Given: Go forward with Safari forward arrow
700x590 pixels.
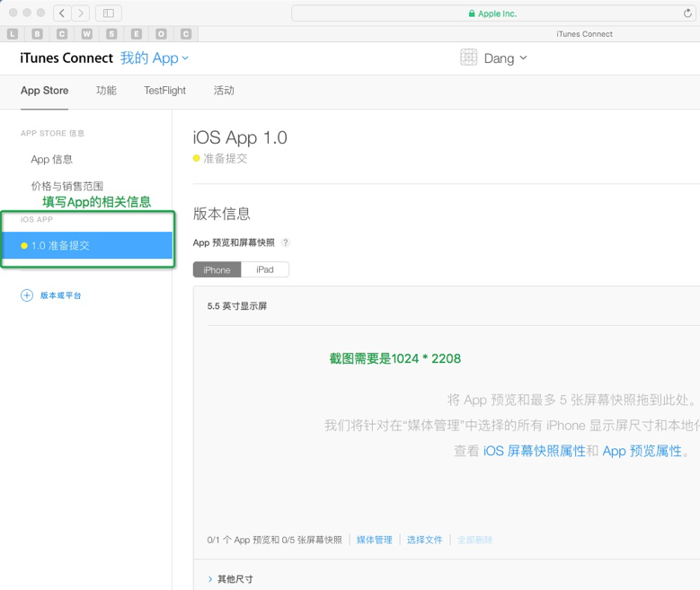Looking at the screenshot, I should [80, 13].
